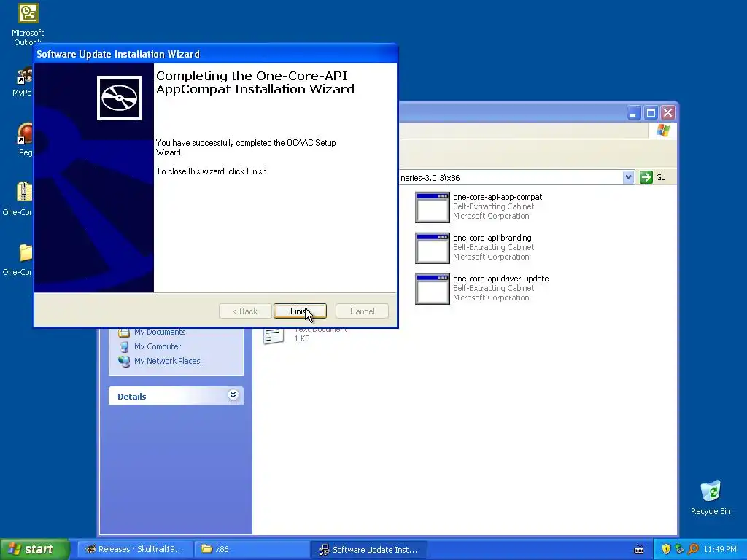Click the magnifier tray icon
Viewport: 747px width, 560px height.
[693, 549]
